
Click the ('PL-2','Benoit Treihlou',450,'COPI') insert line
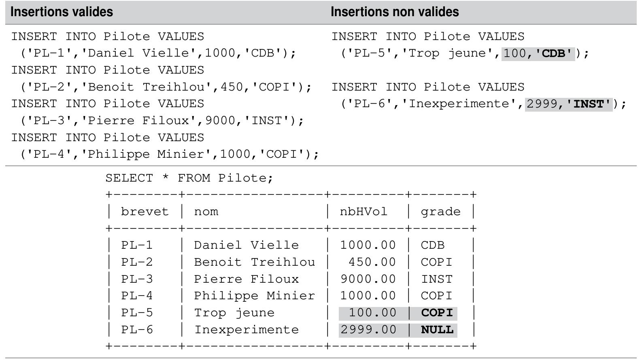coord(166,87)
